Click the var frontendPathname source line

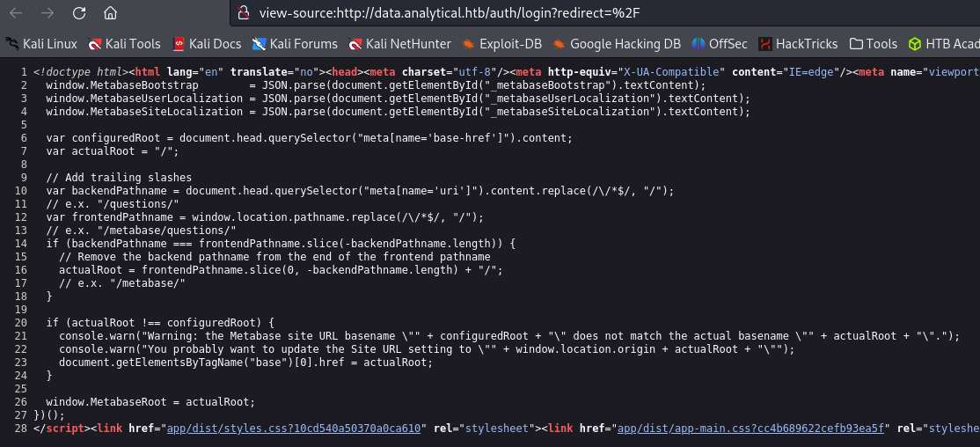click(265, 217)
